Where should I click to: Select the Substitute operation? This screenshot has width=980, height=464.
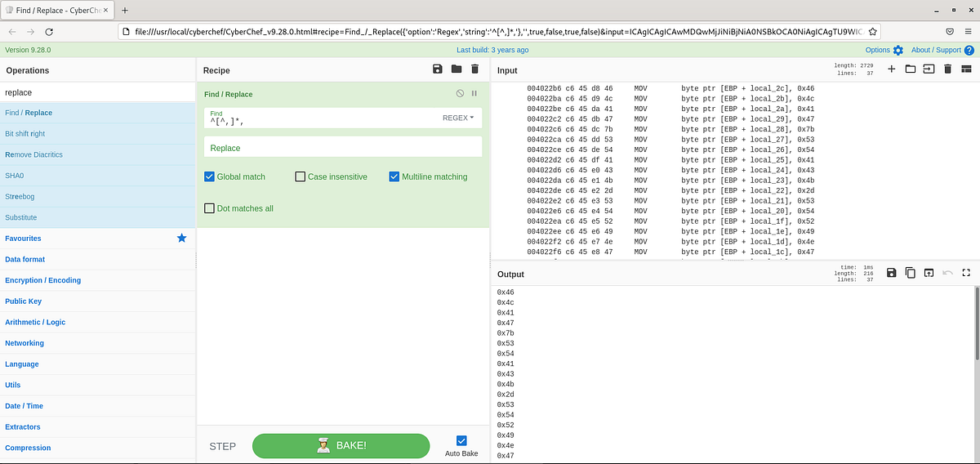click(98, 217)
